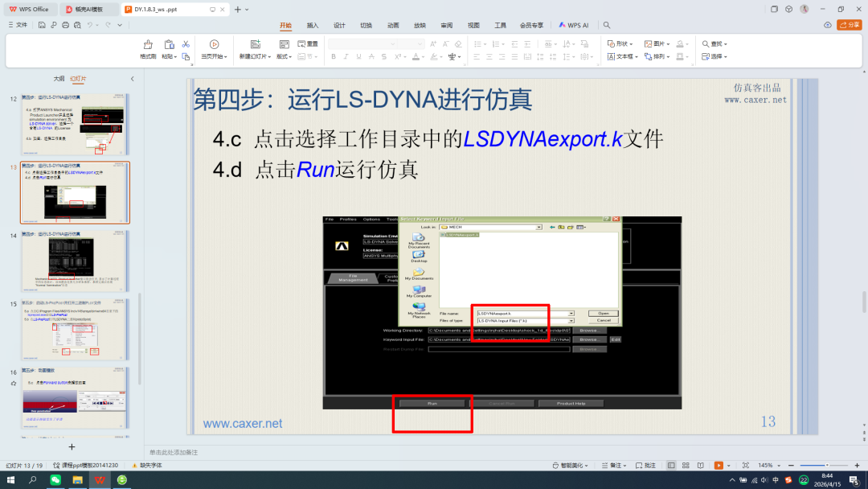
Task: Collapse the slide thumbnail panel chevron
Action: point(133,79)
